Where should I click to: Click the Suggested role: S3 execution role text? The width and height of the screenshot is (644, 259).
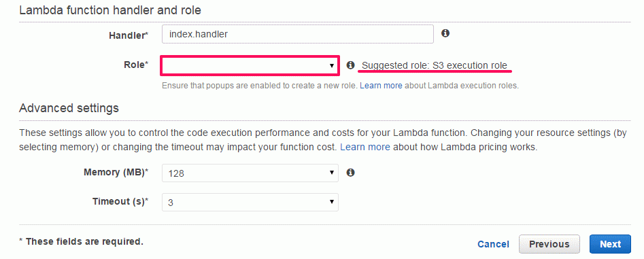pos(435,65)
